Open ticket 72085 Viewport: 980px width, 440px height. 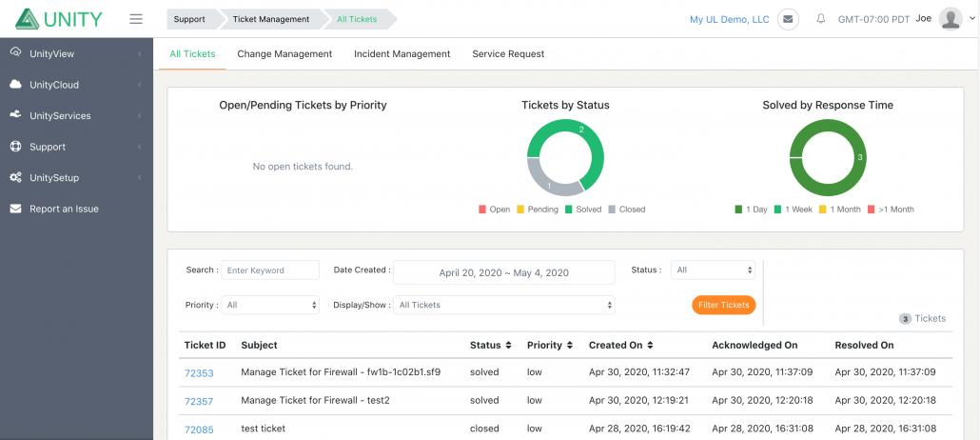pos(199,430)
